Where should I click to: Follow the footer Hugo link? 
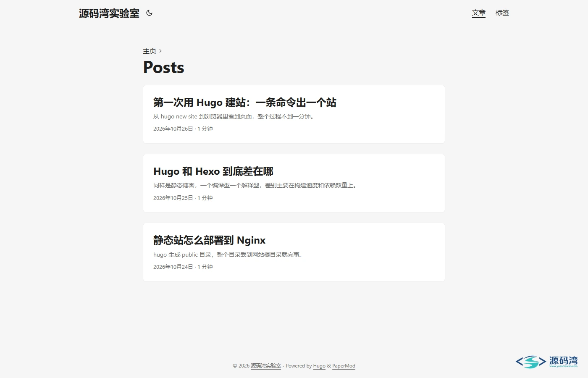point(319,366)
